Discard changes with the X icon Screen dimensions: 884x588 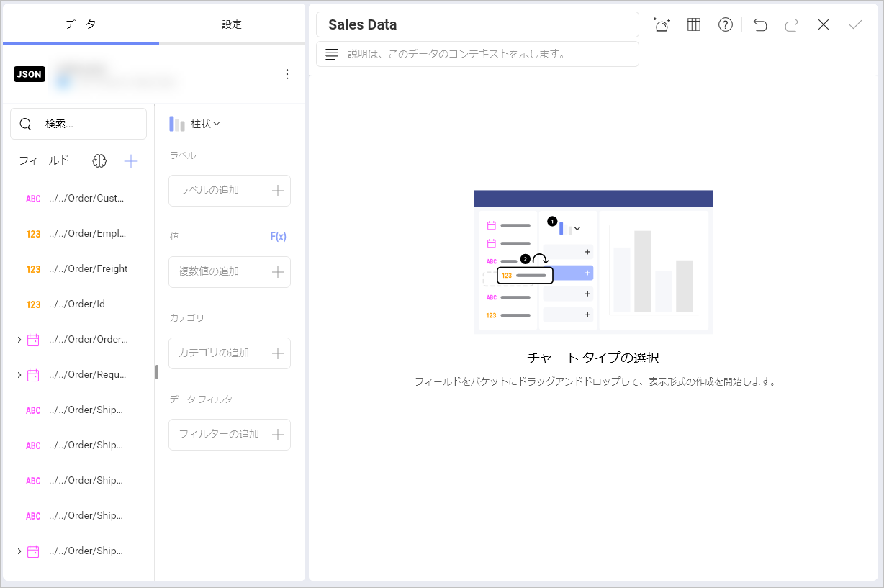coord(824,24)
